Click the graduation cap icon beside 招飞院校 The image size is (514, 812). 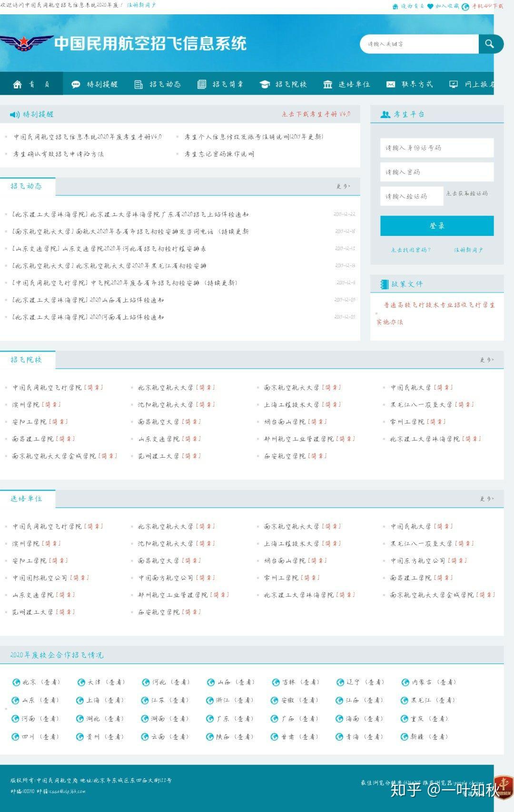coord(265,84)
